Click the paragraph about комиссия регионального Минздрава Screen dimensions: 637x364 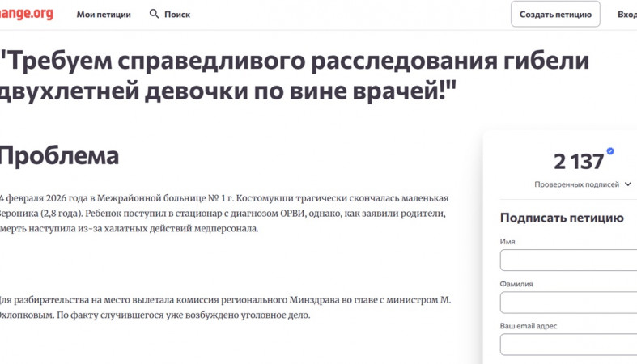click(x=226, y=307)
